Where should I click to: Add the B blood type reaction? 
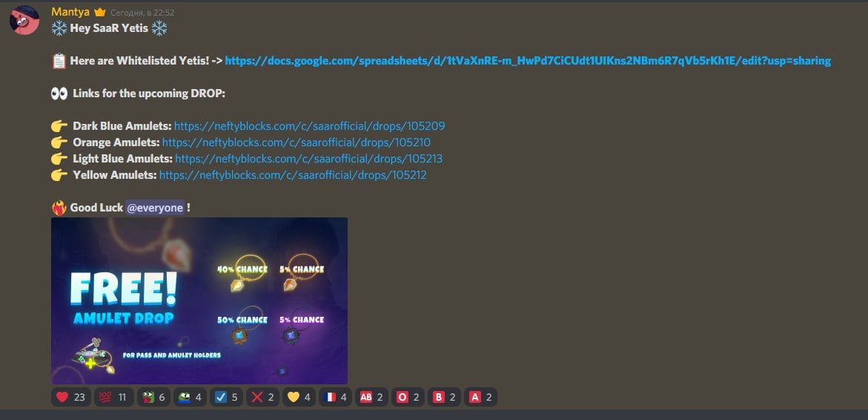coord(444,397)
